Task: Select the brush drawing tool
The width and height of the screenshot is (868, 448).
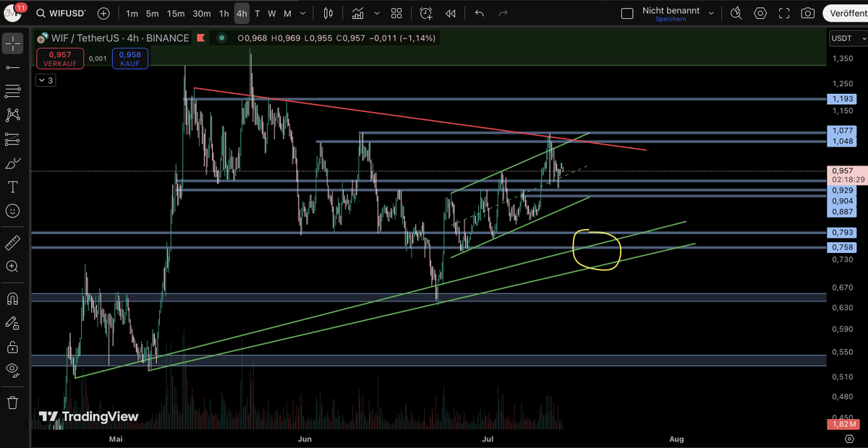Action: click(12, 163)
